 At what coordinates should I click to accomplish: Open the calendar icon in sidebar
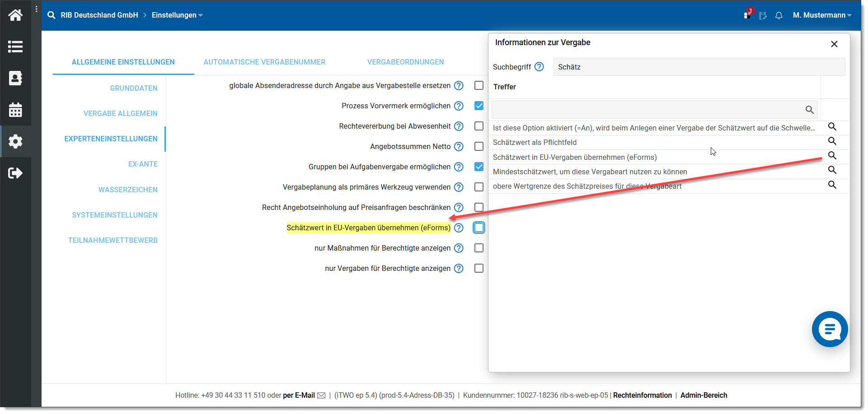[x=15, y=110]
